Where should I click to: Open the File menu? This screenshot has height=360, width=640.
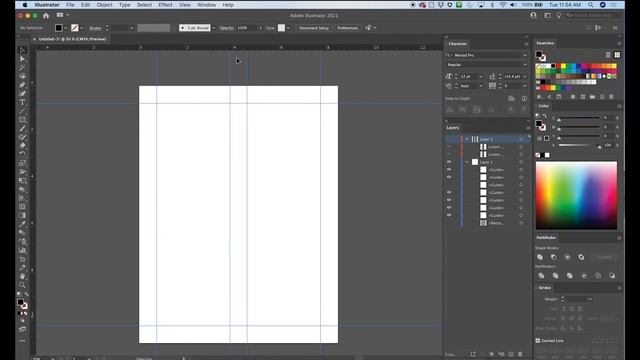[x=70, y=5]
